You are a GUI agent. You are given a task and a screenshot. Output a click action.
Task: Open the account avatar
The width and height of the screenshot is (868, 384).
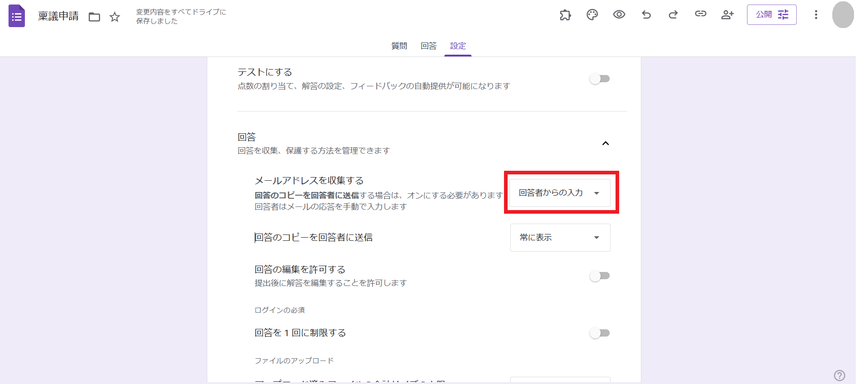click(843, 15)
